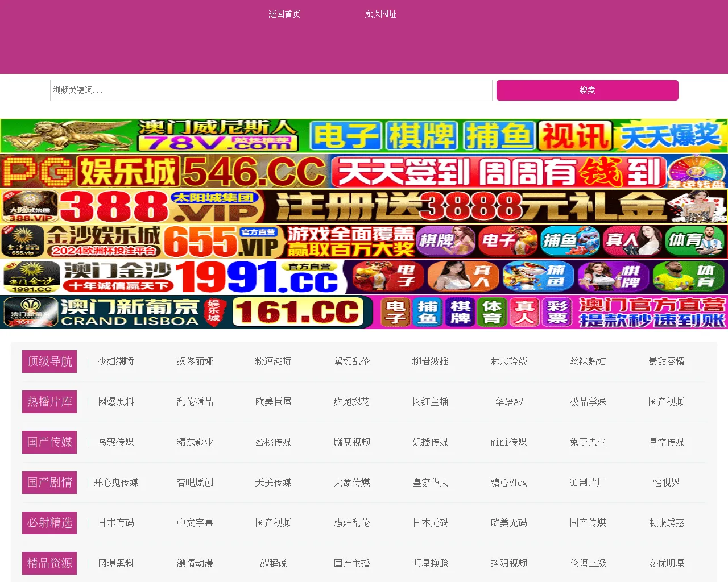This screenshot has height=582, width=728.
Task: Click the 乌鸦传媒 link
Action: 116,442
